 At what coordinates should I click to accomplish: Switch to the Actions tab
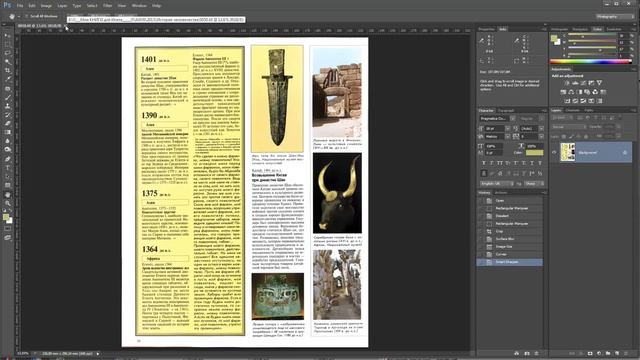point(501,193)
